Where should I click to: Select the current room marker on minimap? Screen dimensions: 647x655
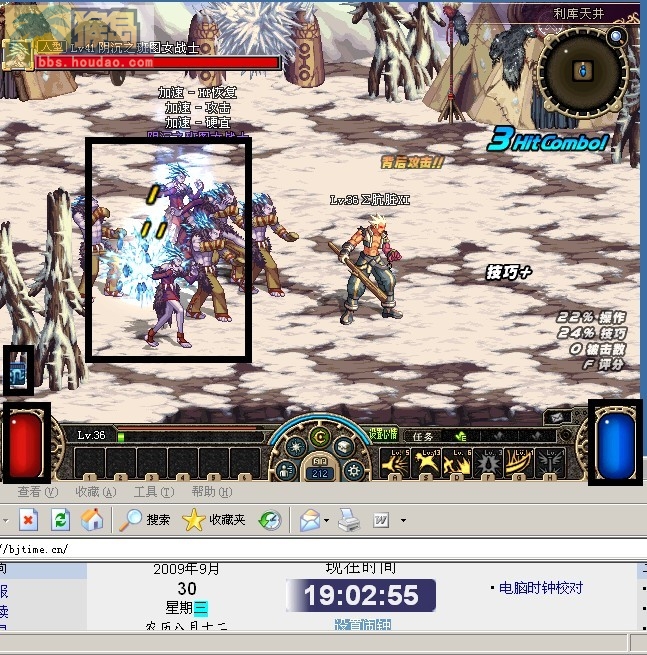coord(583,71)
